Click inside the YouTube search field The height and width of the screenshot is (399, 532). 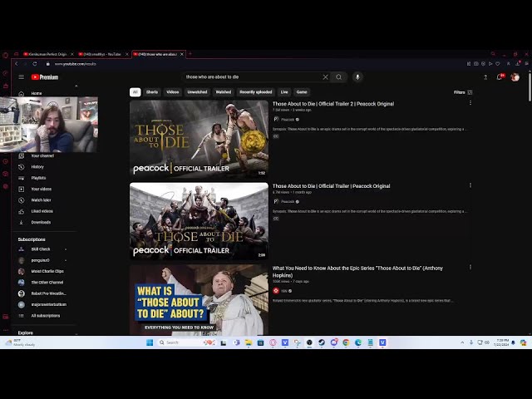(251, 77)
